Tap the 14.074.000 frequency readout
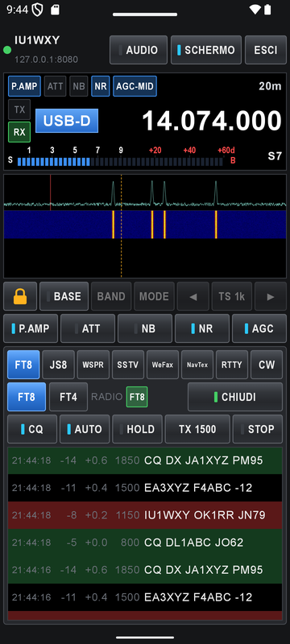This screenshot has width=290, height=644. pyautogui.click(x=212, y=121)
